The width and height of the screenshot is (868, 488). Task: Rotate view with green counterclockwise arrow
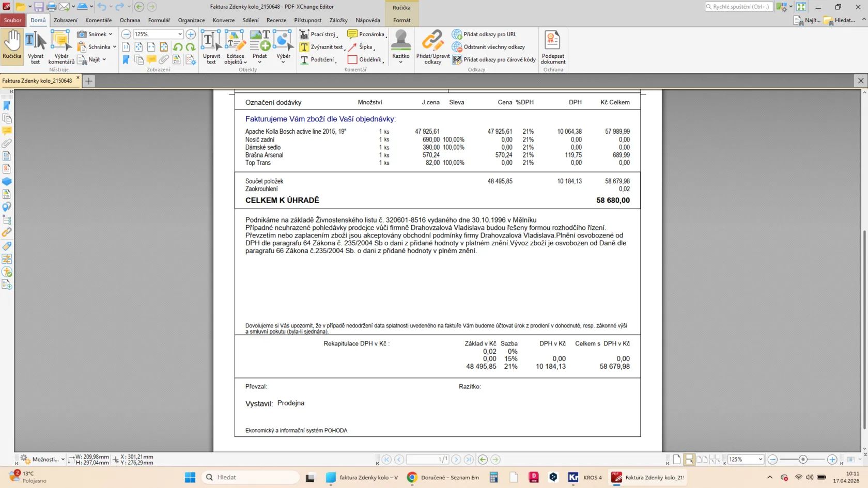pyautogui.click(x=178, y=47)
